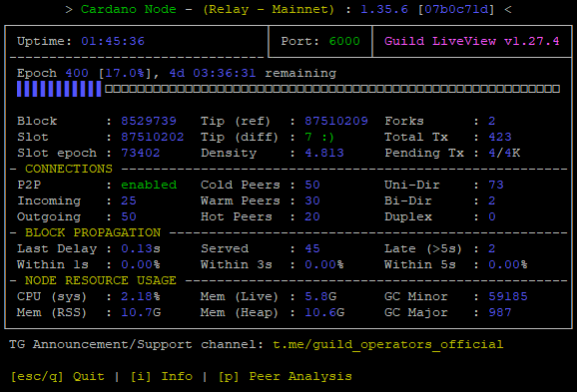This screenshot has height=392, width=577.
Task: Click the epoch percentage 17.0%
Action: tap(125, 73)
